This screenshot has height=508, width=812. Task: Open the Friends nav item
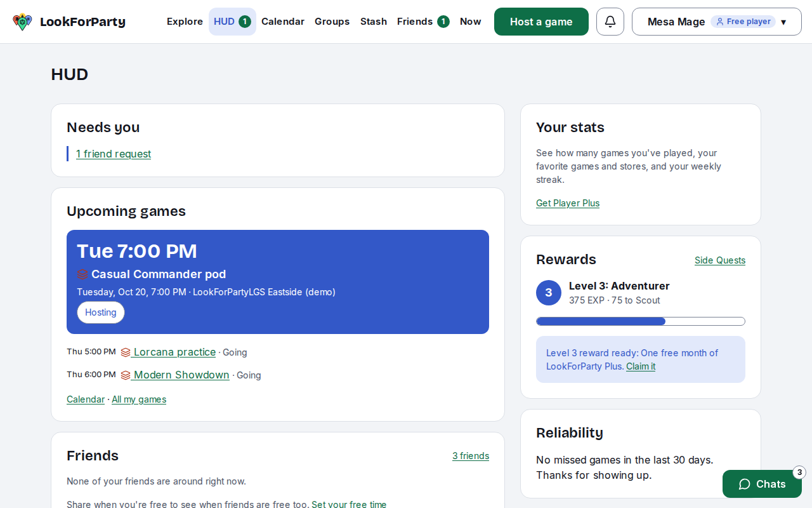[423, 22]
